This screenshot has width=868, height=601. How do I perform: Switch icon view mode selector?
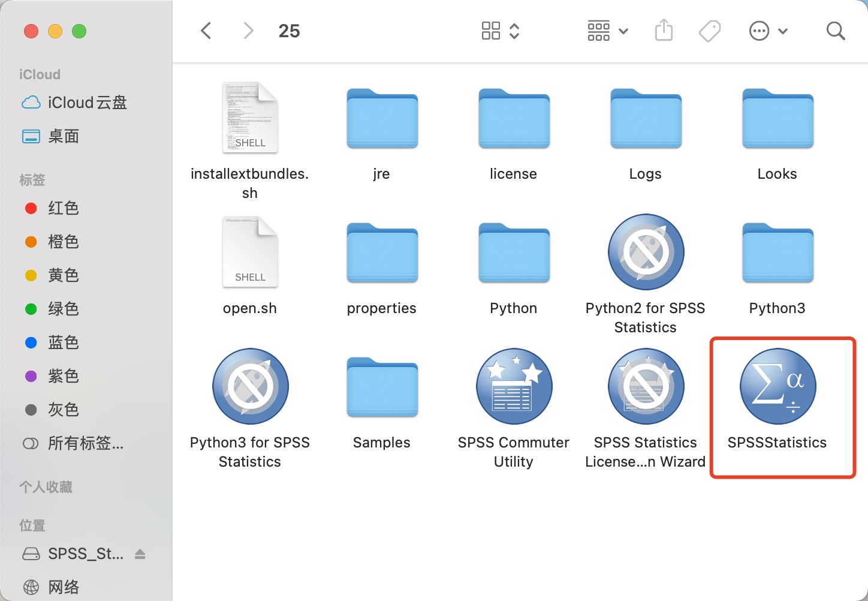point(501,31)
